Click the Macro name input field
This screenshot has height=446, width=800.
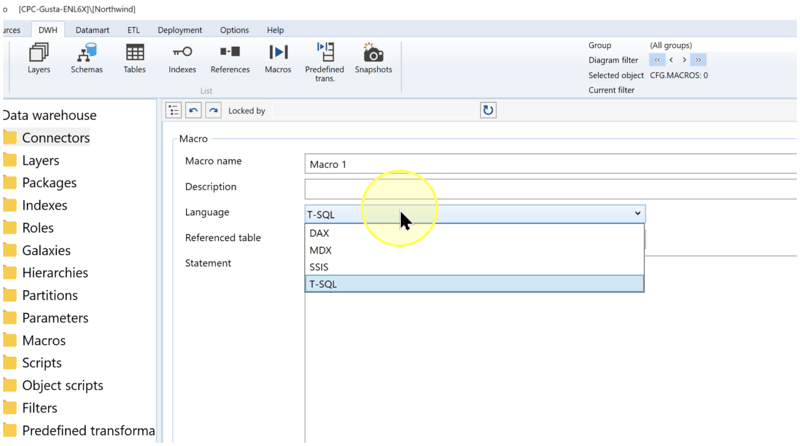[x=551, y=164]
